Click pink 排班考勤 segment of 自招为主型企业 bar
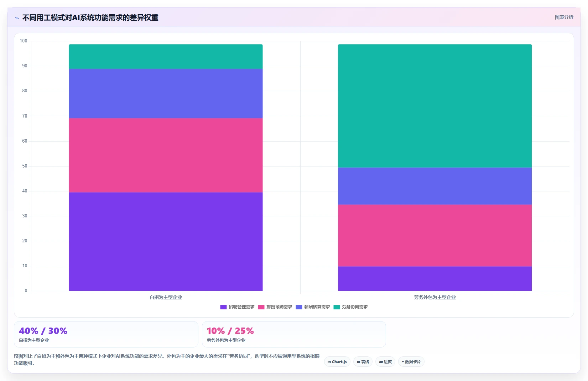Viewport: 588px width, 381px height. 166,155
